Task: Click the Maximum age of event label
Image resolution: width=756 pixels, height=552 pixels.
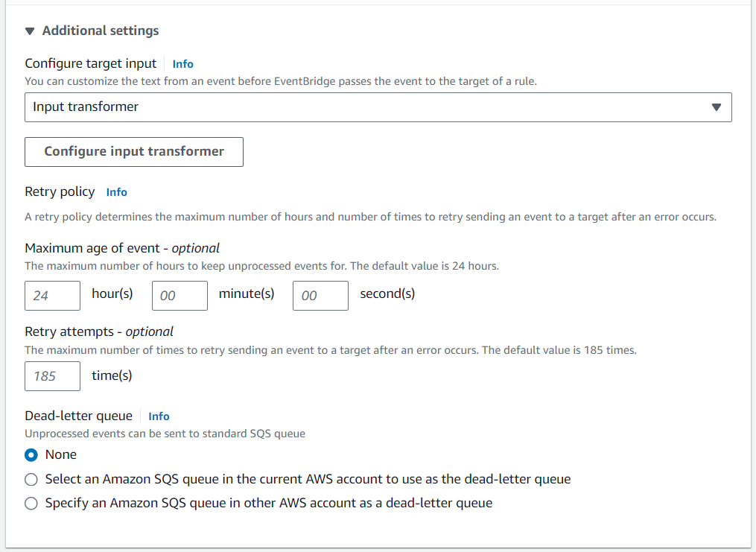Action: (122, 248)
